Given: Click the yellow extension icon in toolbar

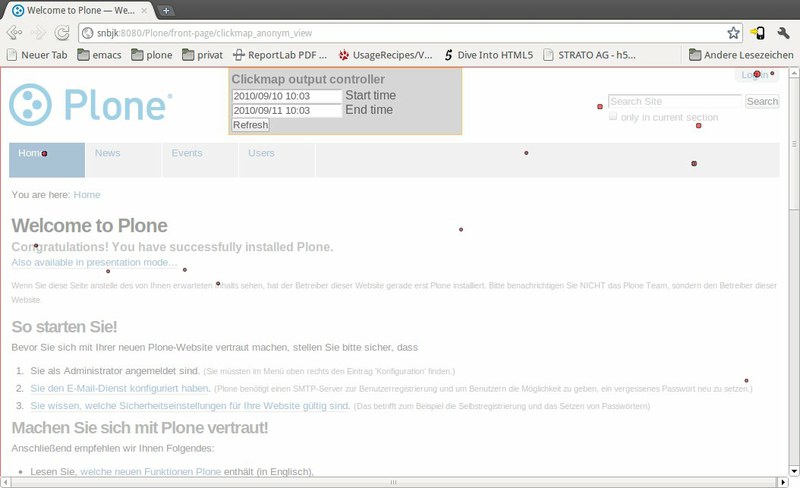Looking at the screenshot, I should [x=758, y=33].
